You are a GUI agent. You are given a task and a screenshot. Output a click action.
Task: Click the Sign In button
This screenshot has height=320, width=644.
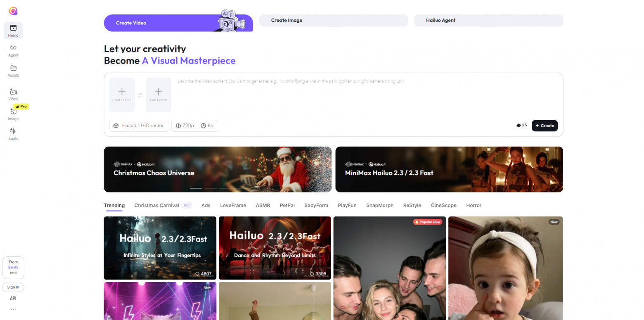click(13, 287)
